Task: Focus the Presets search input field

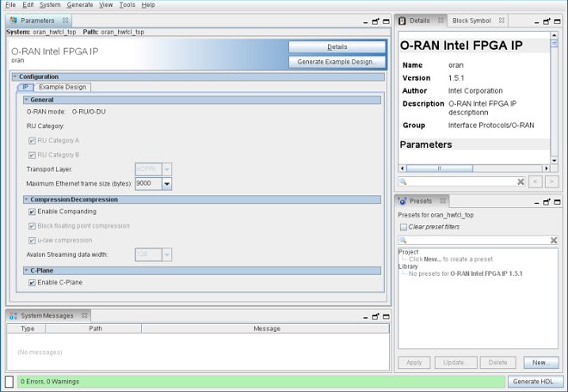Action: (478, 240)
